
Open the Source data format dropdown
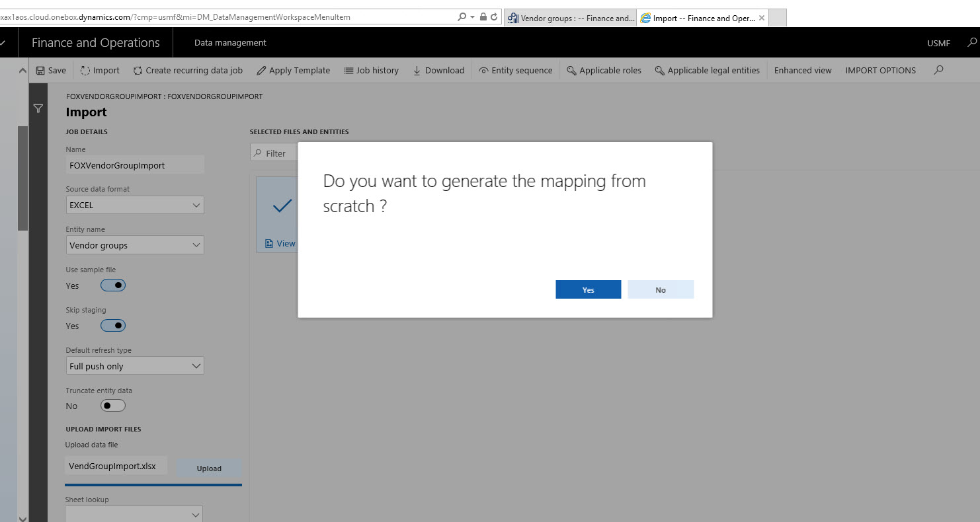(x=196, y=205)
